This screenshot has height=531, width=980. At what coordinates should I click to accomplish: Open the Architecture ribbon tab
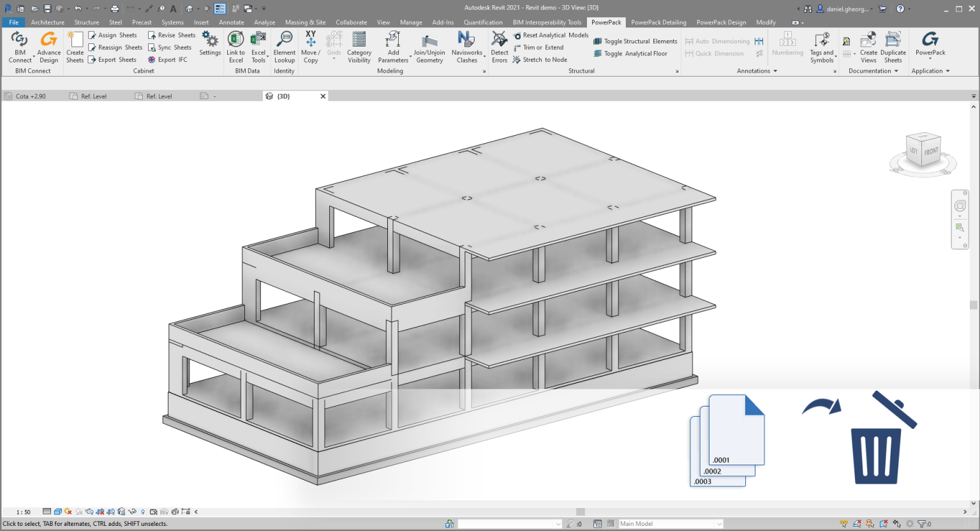47,22
